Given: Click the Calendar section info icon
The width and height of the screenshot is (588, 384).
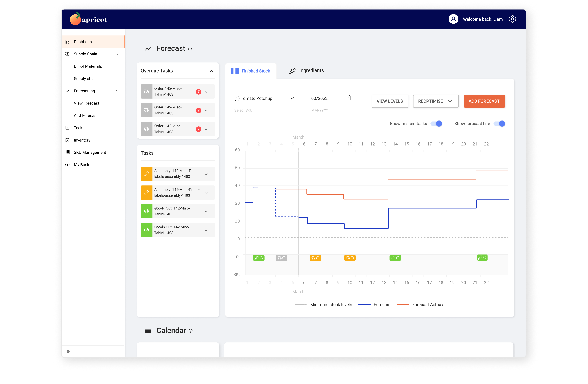Looking at the screenshot, I should point(191,331).
